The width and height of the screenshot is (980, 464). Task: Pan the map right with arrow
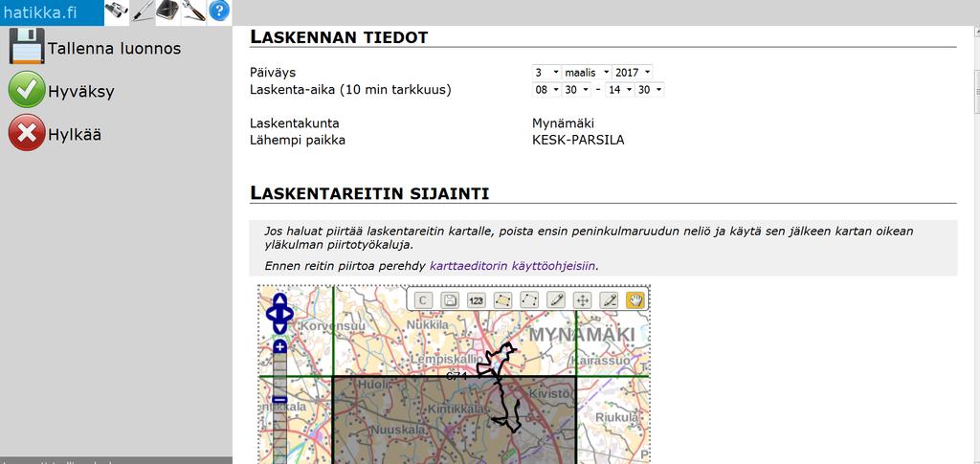point(287,314)
